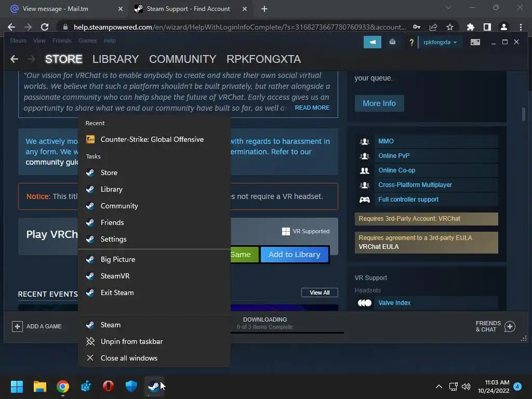Click Steam store page scrollbar

524,114
